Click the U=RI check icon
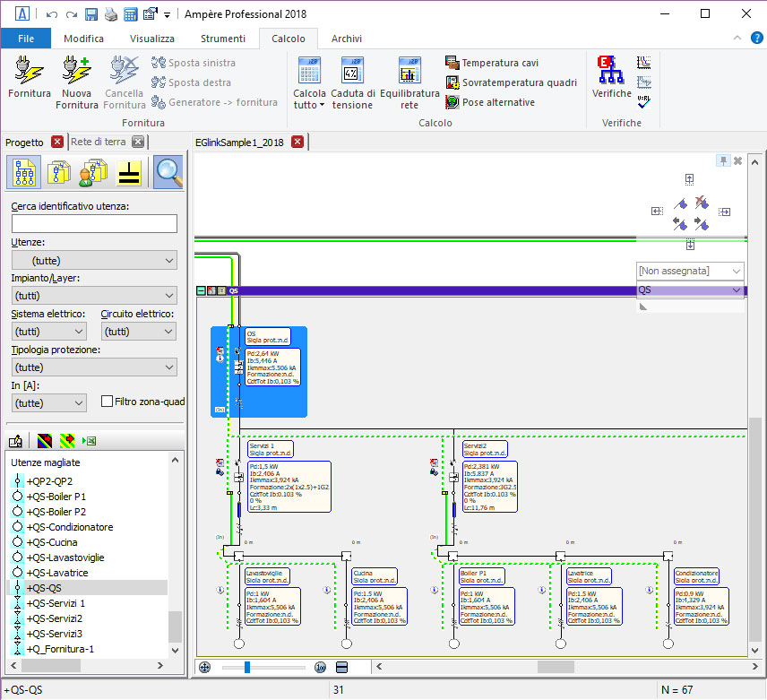 [x=643, y=101]
